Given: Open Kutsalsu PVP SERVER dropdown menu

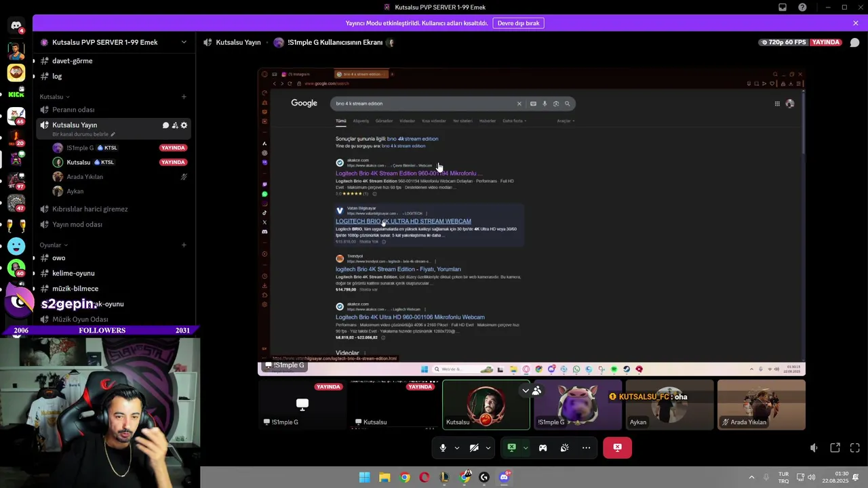Looking at the screenshot, I should [183, 42].
